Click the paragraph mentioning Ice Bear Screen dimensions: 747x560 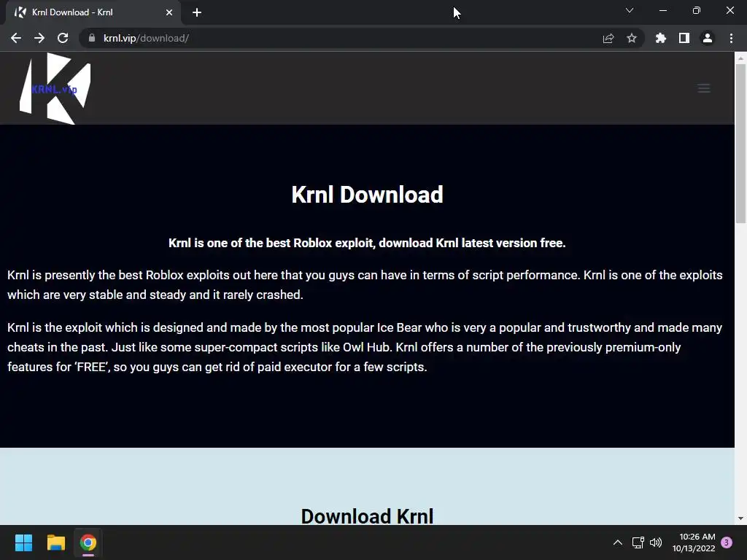[365, 347]
